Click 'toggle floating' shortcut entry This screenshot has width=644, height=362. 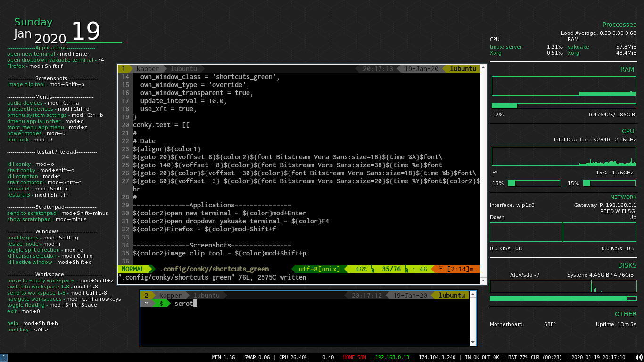point(26,305)
